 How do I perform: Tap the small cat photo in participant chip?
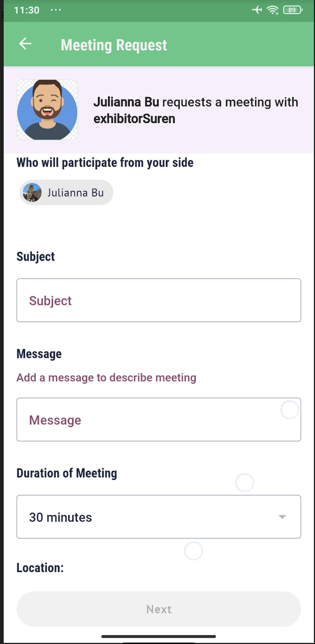[x=32, y=193]
